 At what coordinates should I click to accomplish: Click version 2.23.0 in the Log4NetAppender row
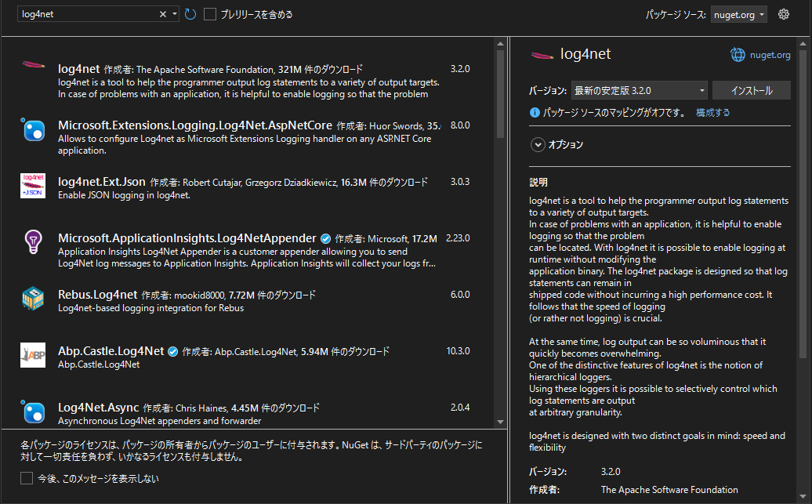pos(458,238)
